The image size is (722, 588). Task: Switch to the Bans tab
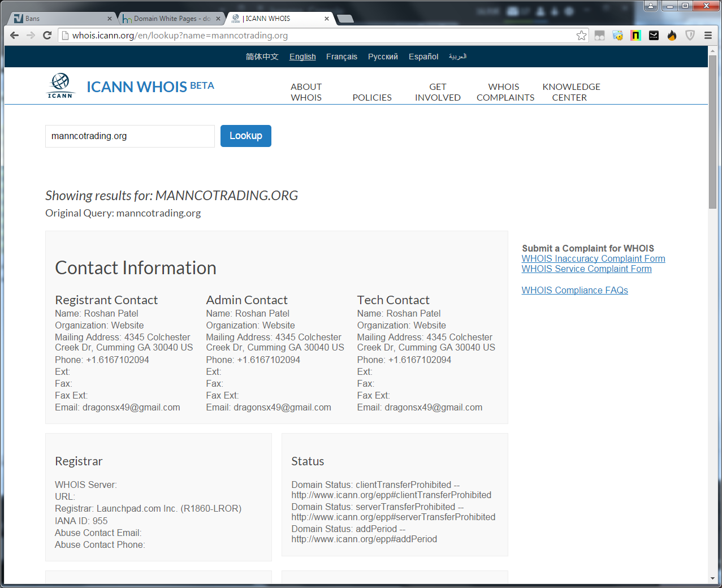[x=59, y=19]
